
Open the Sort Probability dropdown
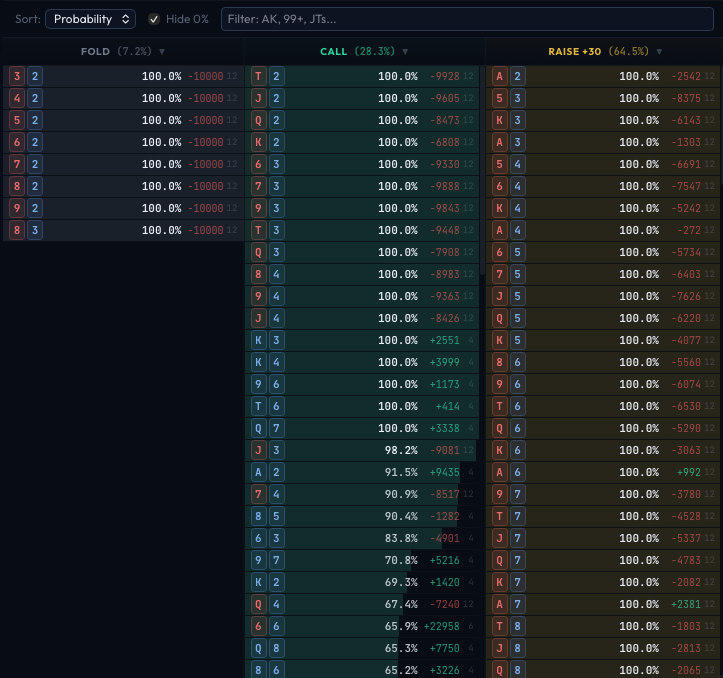coord(90,19)
